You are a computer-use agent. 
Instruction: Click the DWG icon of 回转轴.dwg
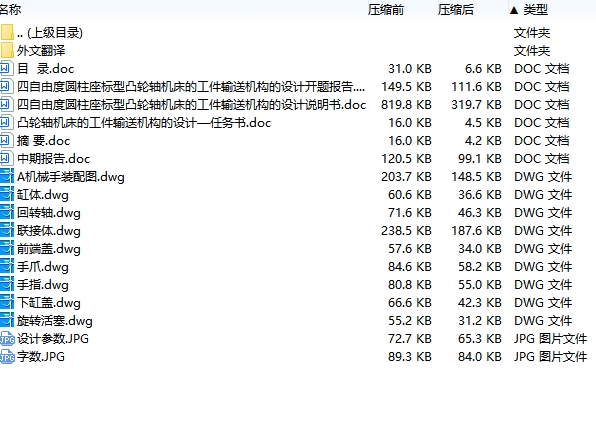pos(6,213)
